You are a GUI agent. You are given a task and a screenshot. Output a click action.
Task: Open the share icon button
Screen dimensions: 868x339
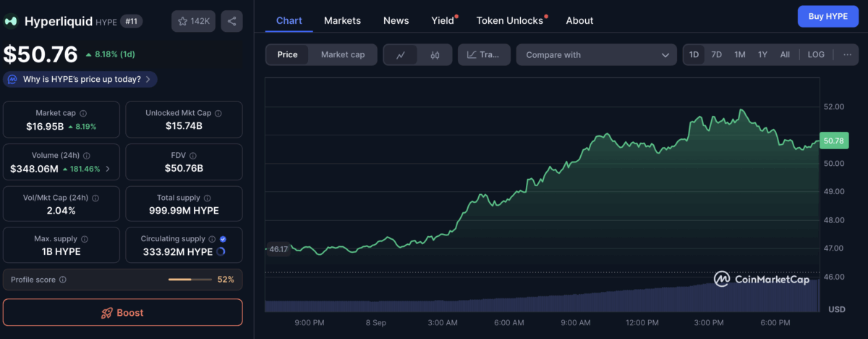[231, 22]
